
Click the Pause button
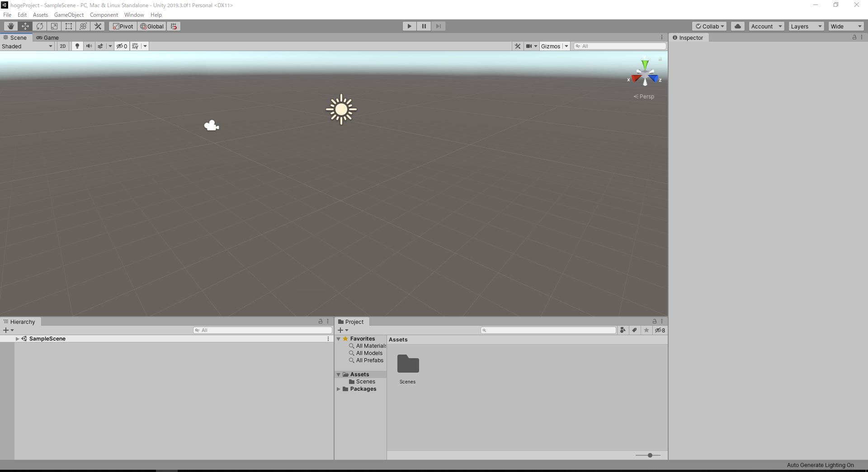[x=424, y=26]
